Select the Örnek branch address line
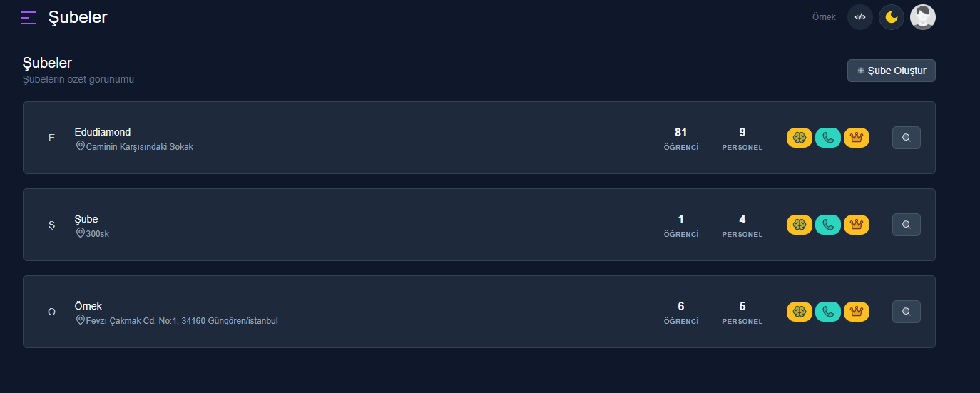This screenshot has width=980, height=393. coord(177,321)
